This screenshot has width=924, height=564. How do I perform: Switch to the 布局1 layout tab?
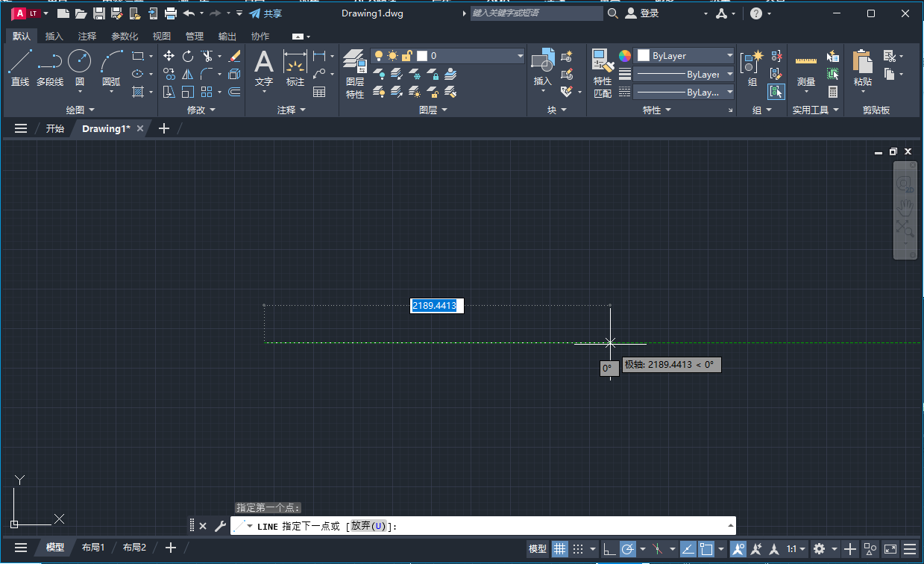click(x=93, y=547)
